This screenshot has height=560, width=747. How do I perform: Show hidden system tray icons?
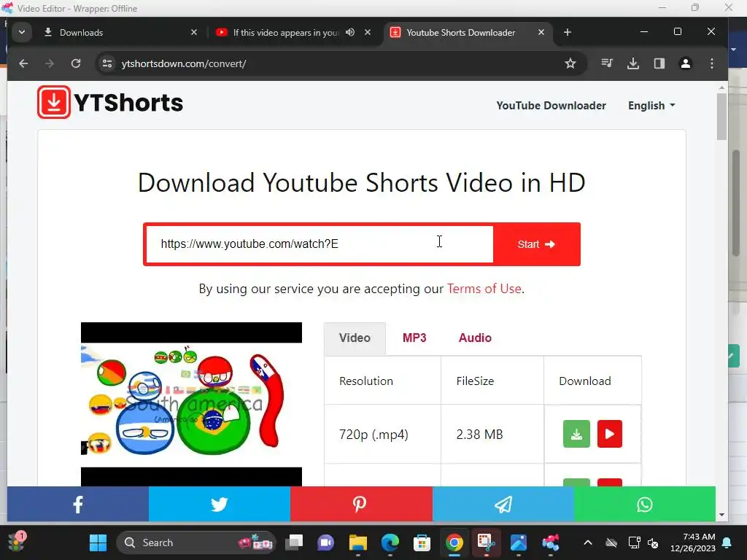(588, 542)
